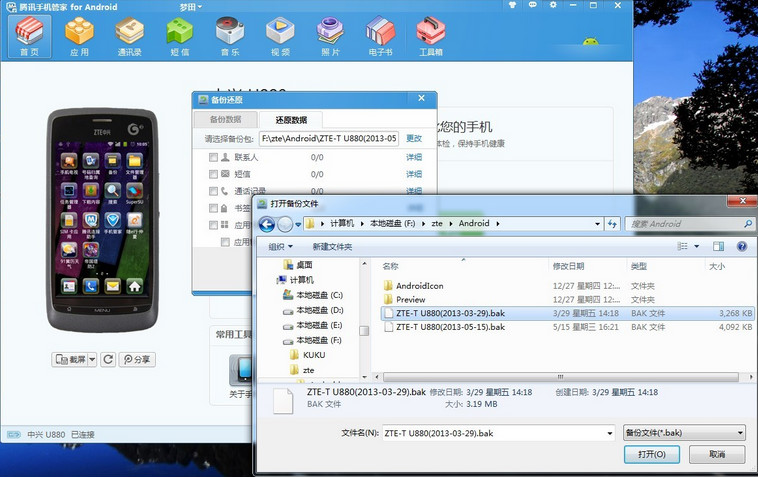Check the 短信 checkbox in restore dialog
The height and width of the screenshot is (477, 758).
click(x=213, y=174)
